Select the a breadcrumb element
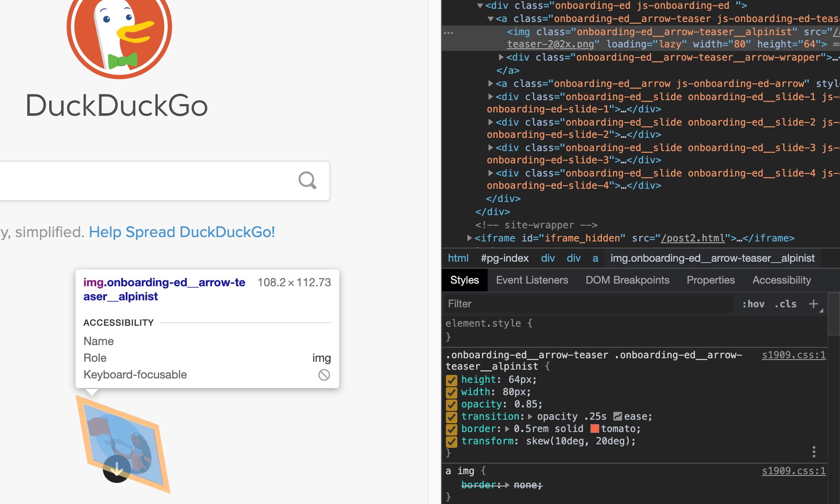The height and width of the screenshot is (504, 840). [x=595, y=258]
